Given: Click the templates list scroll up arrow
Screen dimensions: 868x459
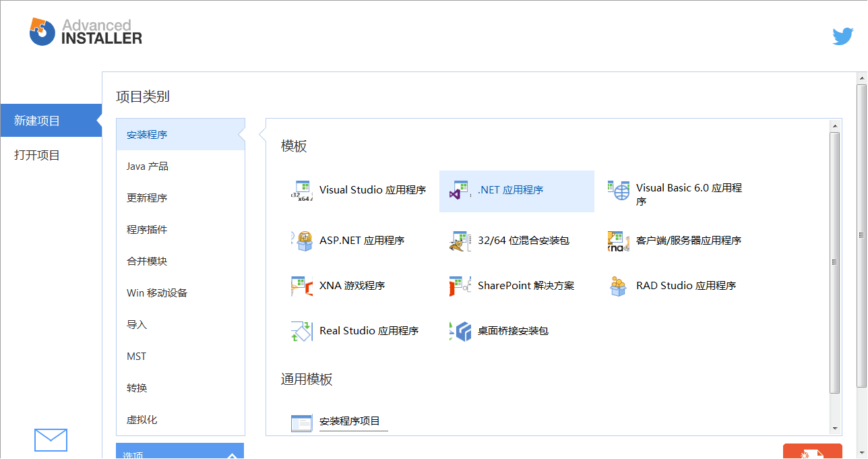Looking at the screenshot, I should pos(835,125).
